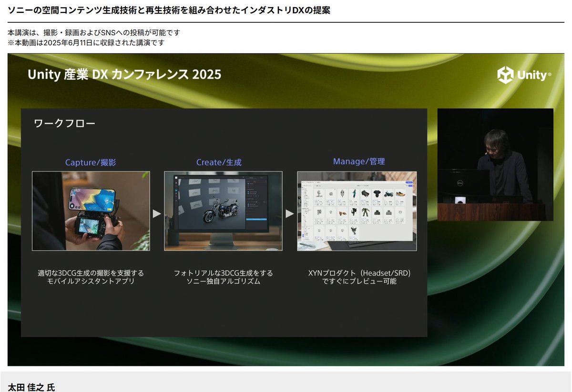Click the Create/生成 label

219,162
